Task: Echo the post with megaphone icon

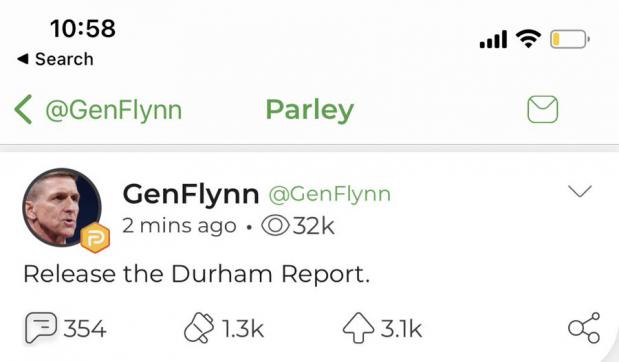Action: point(199,328)
